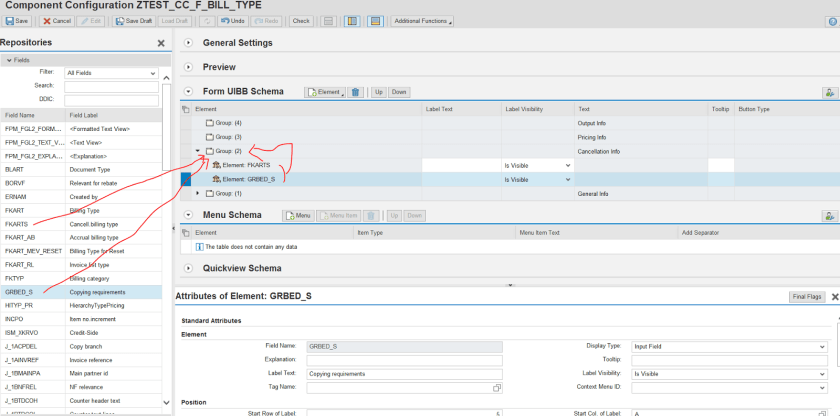Close the Repositories panel
Viewport: 840px width, 416px height.
click(162, 43)
